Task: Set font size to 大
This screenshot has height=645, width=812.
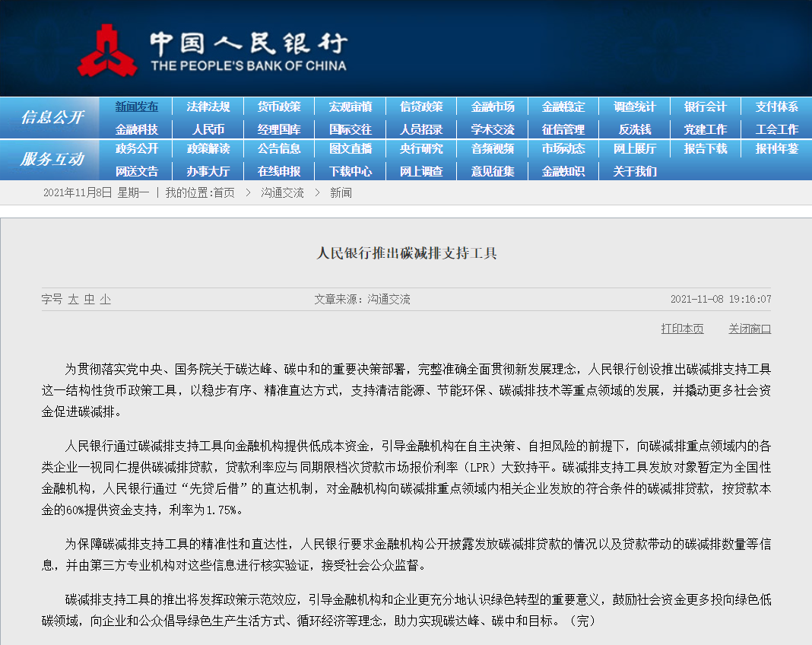Action: click(x=74, y=300)
